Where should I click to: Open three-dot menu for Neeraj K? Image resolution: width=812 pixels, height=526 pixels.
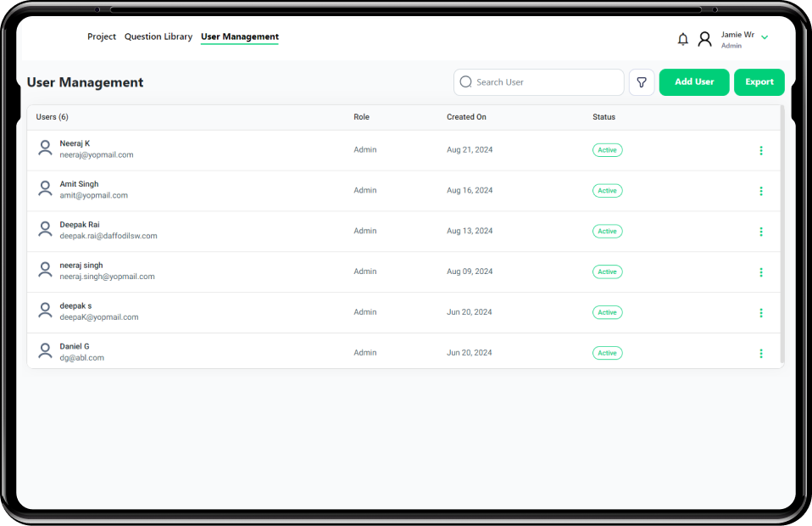(x=760, y=150)
